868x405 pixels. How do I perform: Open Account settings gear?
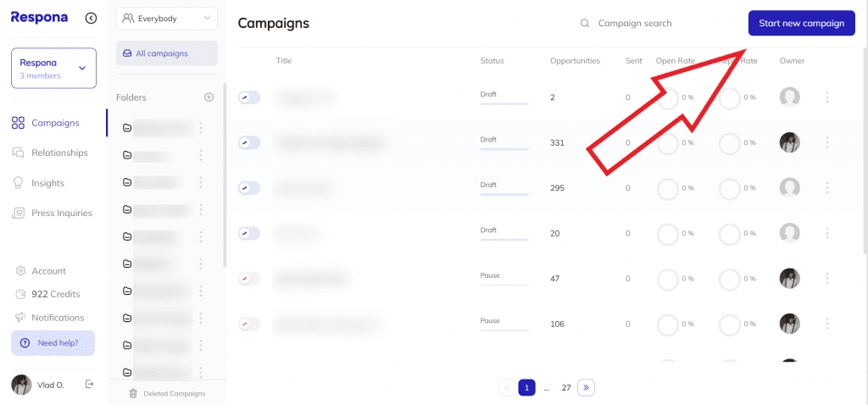(41, 271)
